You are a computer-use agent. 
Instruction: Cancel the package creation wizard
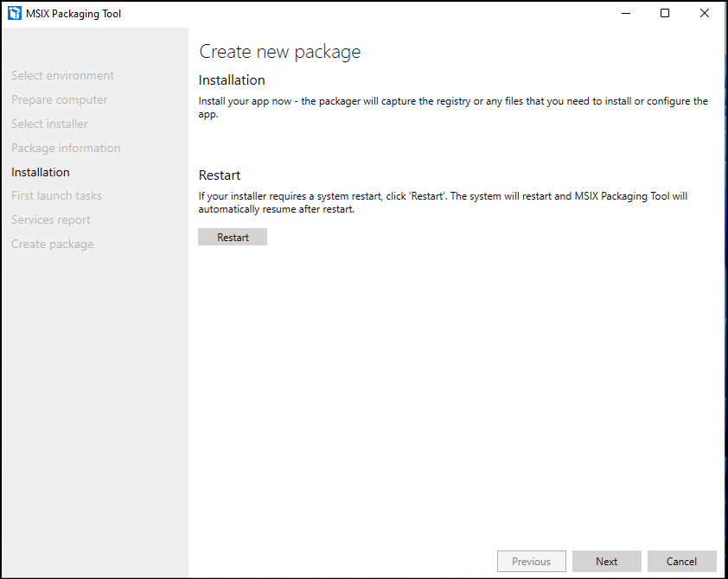(x=681, y=562)
